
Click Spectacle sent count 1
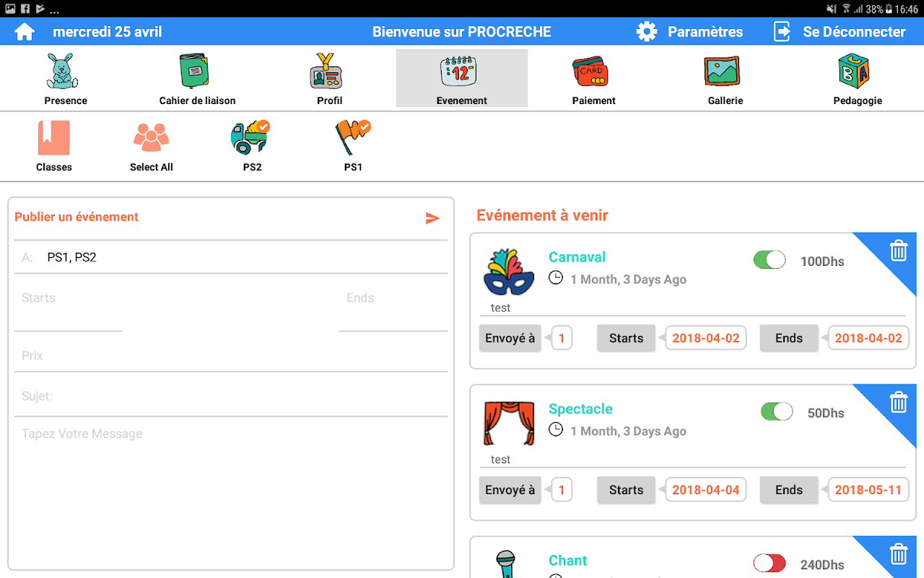(562, 490)
